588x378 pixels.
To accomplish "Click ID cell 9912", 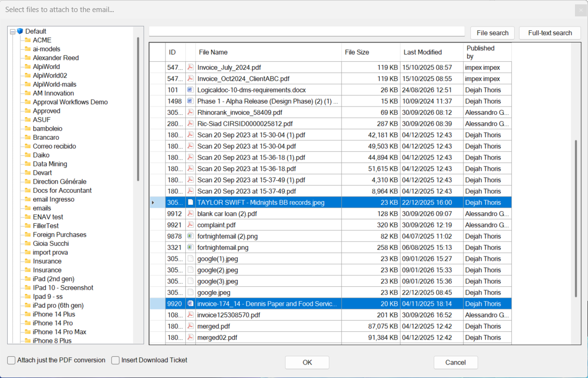I will [x=175, y=214].
